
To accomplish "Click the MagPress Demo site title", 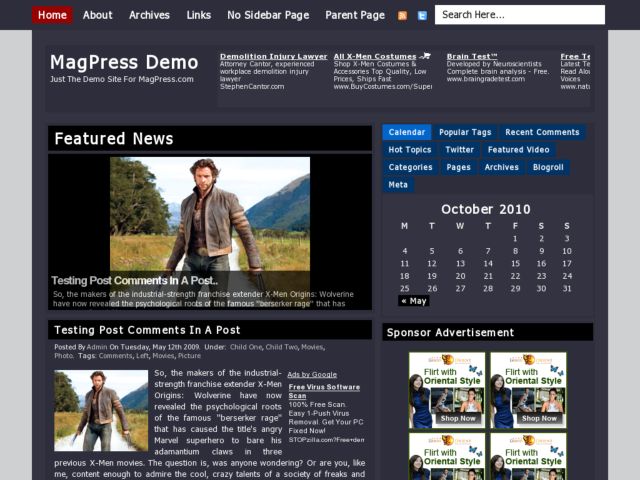I will coord(124,62).
